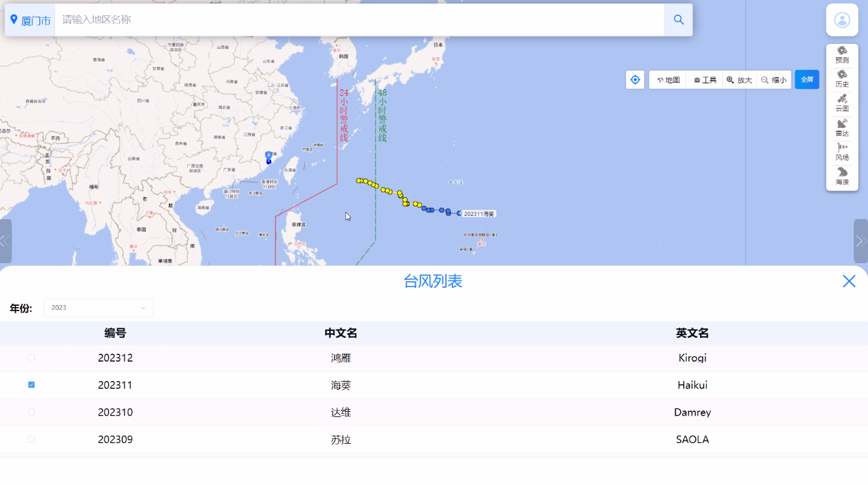Click the 放大 zoom in button
The height and width of the screenshot is (485, 868).
click(739, 80)
